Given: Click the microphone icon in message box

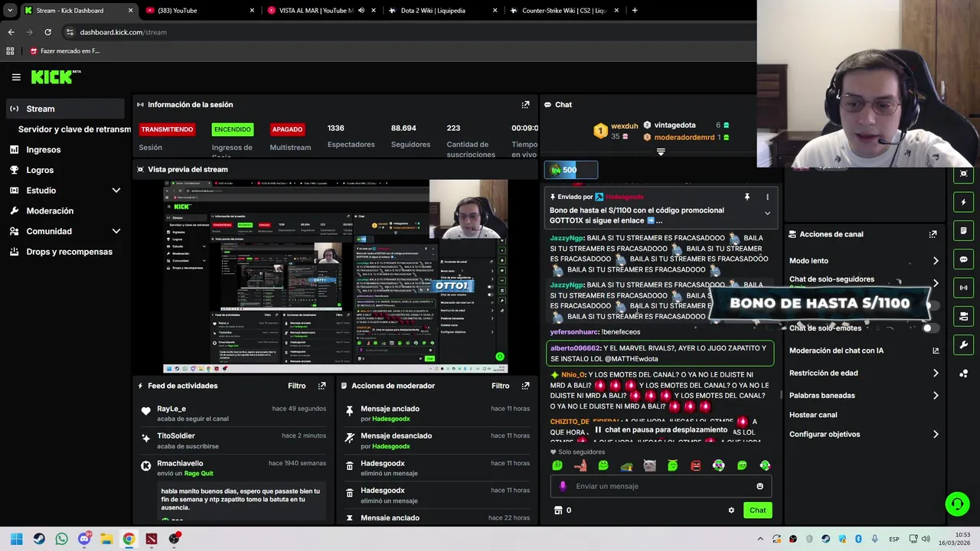Looking at the screenshot, I should (563, 486).
